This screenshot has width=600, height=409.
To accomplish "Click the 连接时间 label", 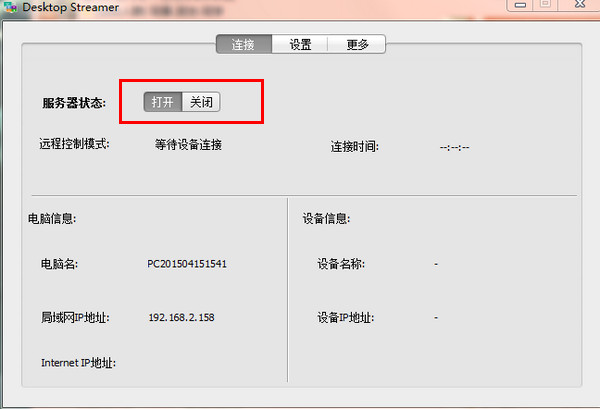I will tap(355, 147).
